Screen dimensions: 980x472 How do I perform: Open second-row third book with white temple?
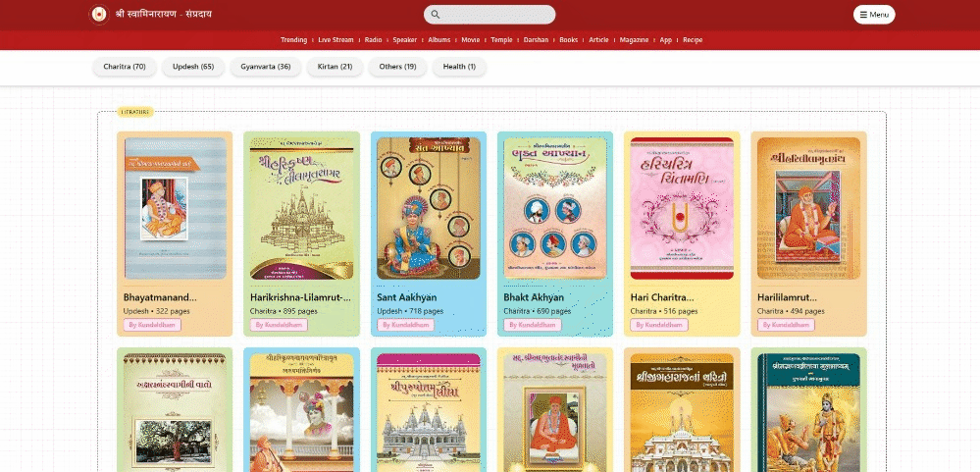point(428,412)
